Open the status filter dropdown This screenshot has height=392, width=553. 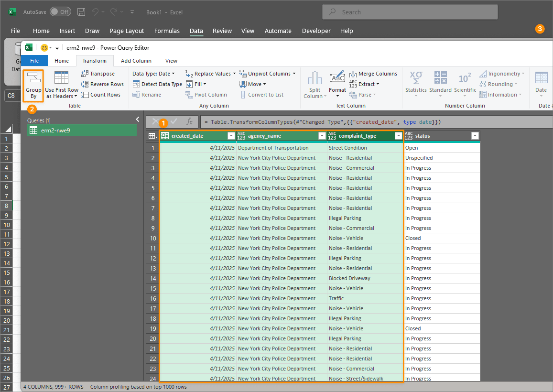475,136
